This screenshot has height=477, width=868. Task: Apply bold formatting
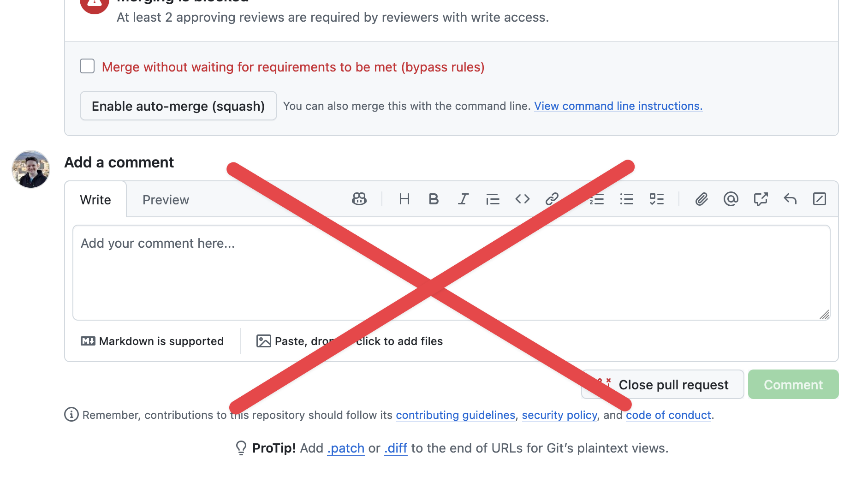pyautogui.click(x=434, y=199)
